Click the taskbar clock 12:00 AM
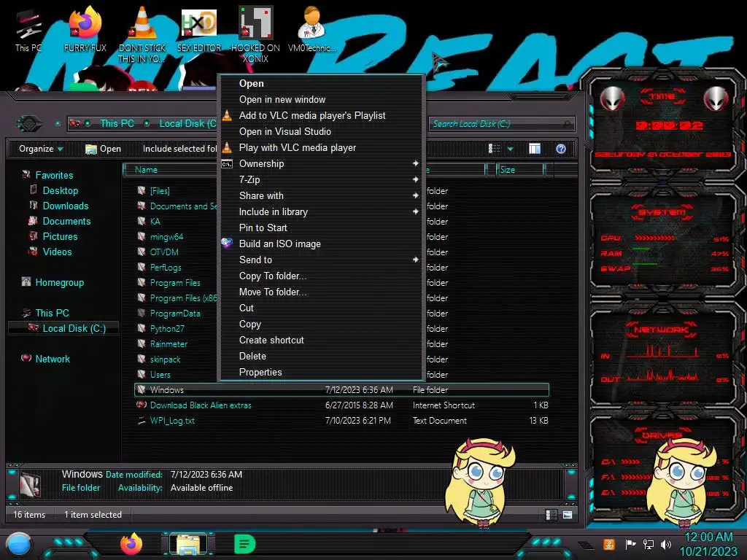The image size is (747, 560). click(708, 537)
